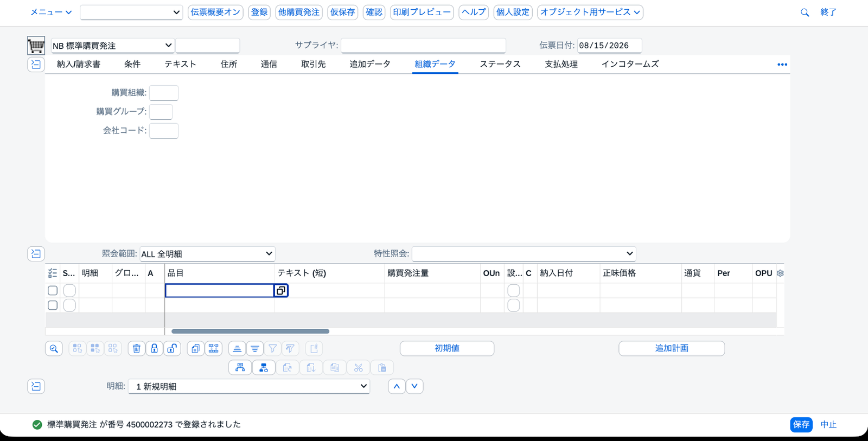Switch to the 条件 tab
868x441 pixels.
[x=132, y=64]
